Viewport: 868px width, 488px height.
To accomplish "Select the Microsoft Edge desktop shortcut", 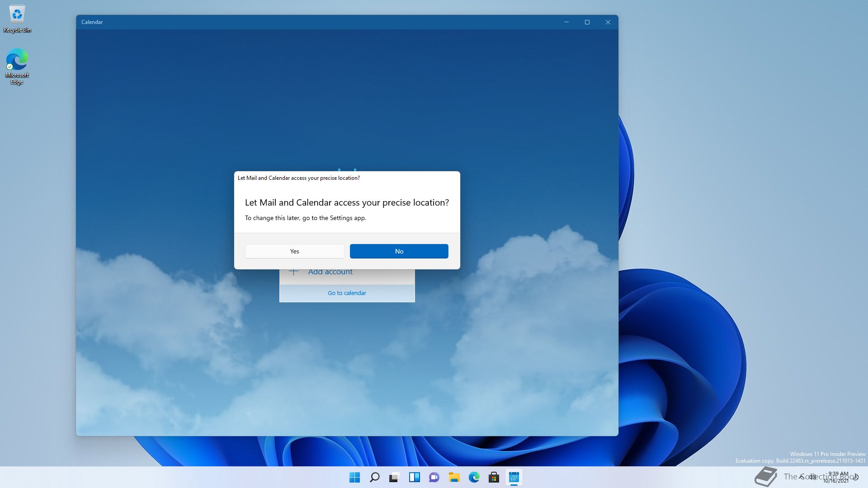I will click(x=17, y=66).
